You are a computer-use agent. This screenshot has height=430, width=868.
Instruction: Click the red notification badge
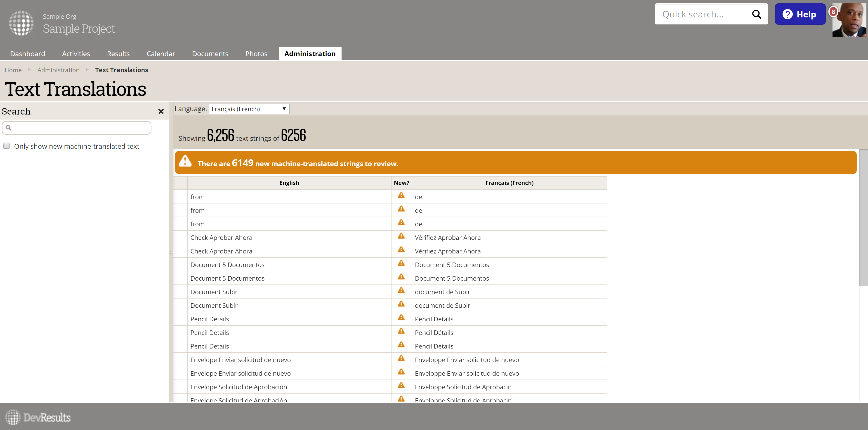tap(833, 12)
